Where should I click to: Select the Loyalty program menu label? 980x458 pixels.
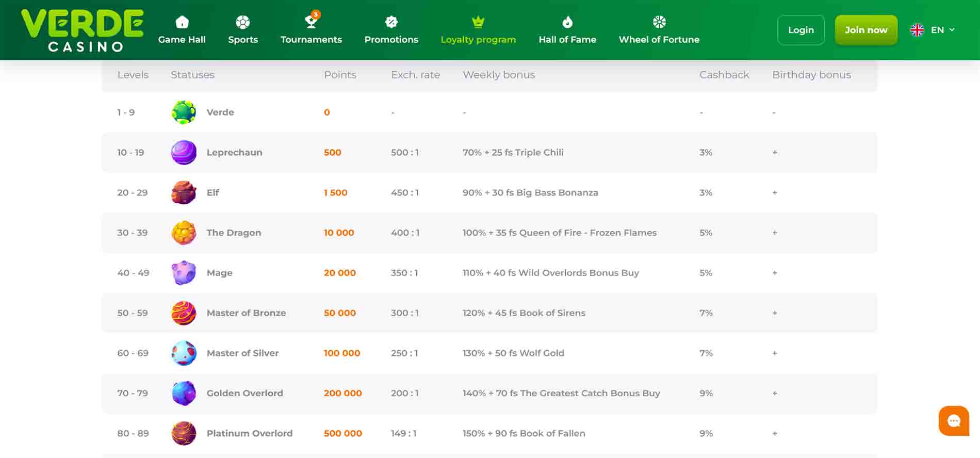coord(478,40)
